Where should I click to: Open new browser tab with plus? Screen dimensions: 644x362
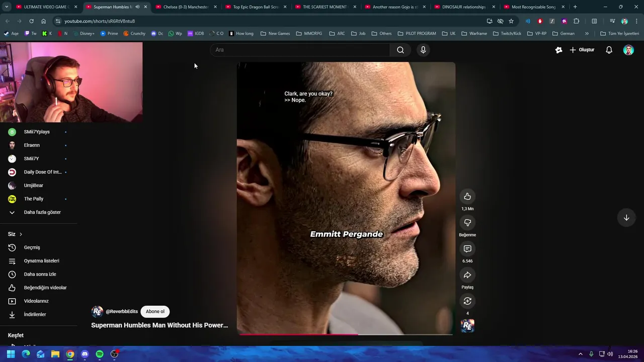coord(575,7)
